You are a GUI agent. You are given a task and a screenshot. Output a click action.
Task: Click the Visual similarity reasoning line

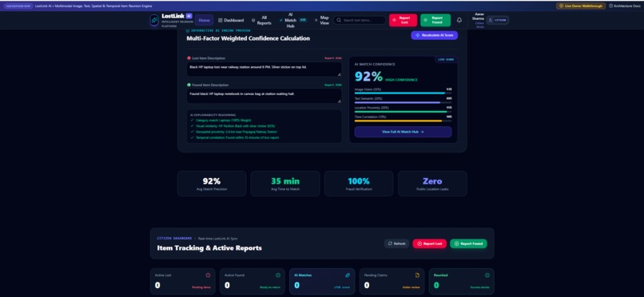click(233, 126)
